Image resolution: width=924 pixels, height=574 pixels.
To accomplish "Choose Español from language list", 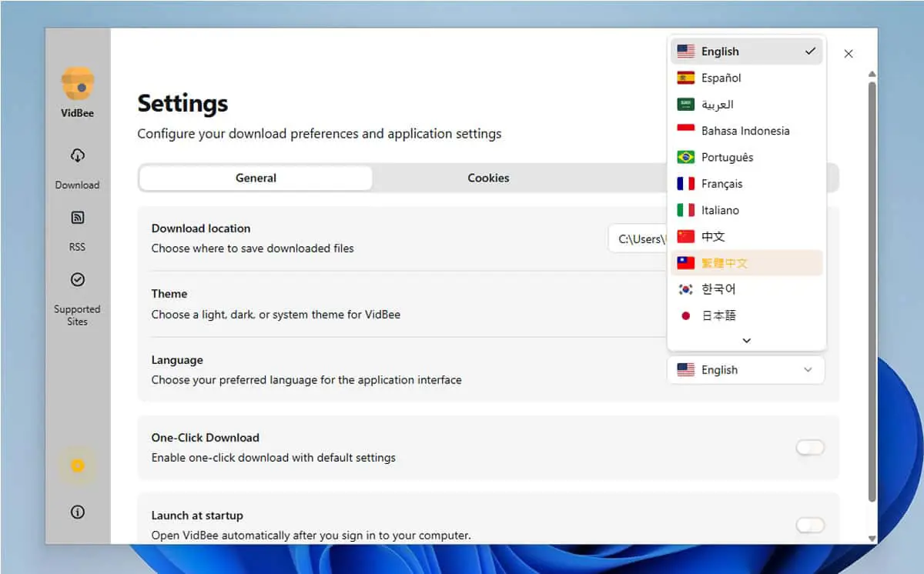I will (x=746, y=78).
